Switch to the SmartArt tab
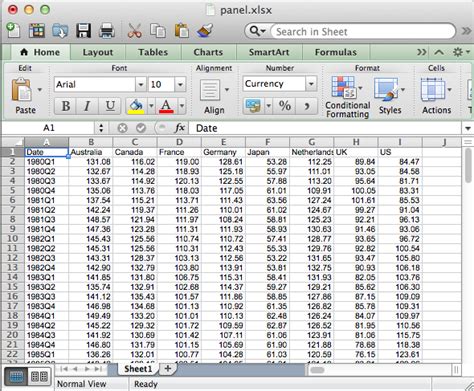 [x=269, y=52]
